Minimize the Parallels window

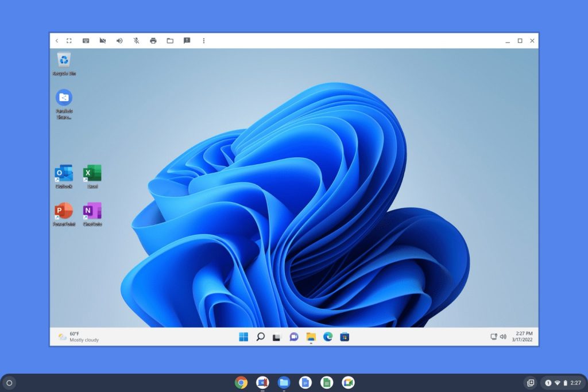coord(508,41)
